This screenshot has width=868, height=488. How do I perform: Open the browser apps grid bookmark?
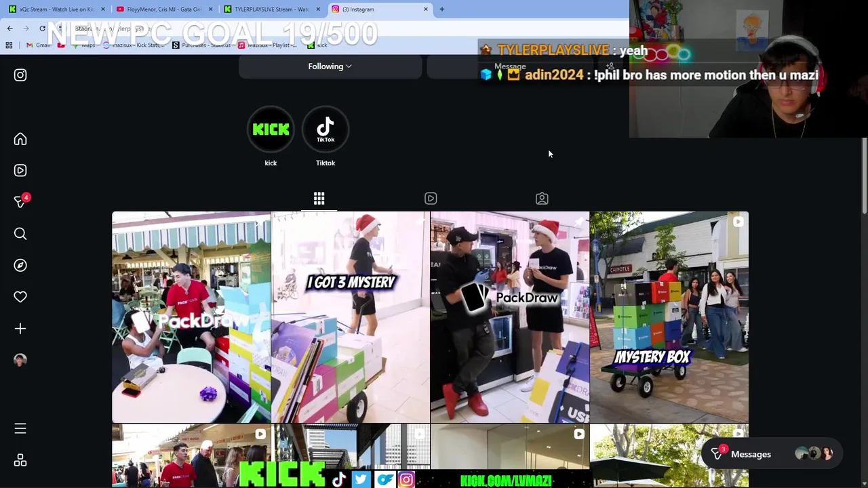(9, 45)
